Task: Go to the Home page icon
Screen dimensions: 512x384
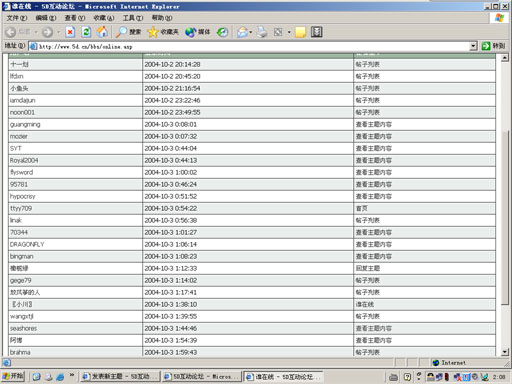Action: pyautogui.click(x=102, y=32)
